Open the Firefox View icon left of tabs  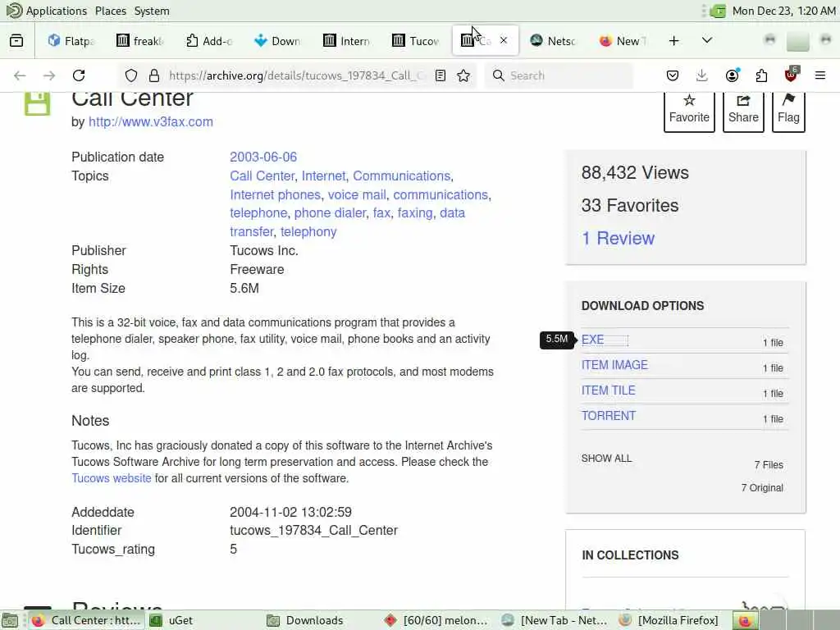coord(16,41)
